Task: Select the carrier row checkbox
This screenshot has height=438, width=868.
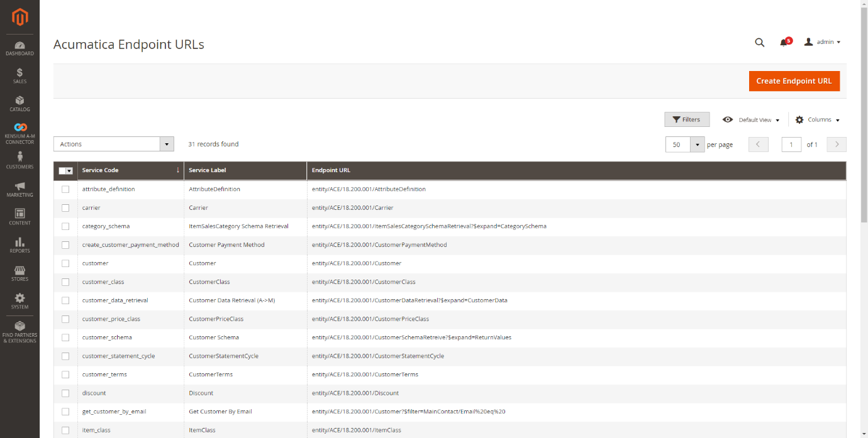Action: [65, 208]
